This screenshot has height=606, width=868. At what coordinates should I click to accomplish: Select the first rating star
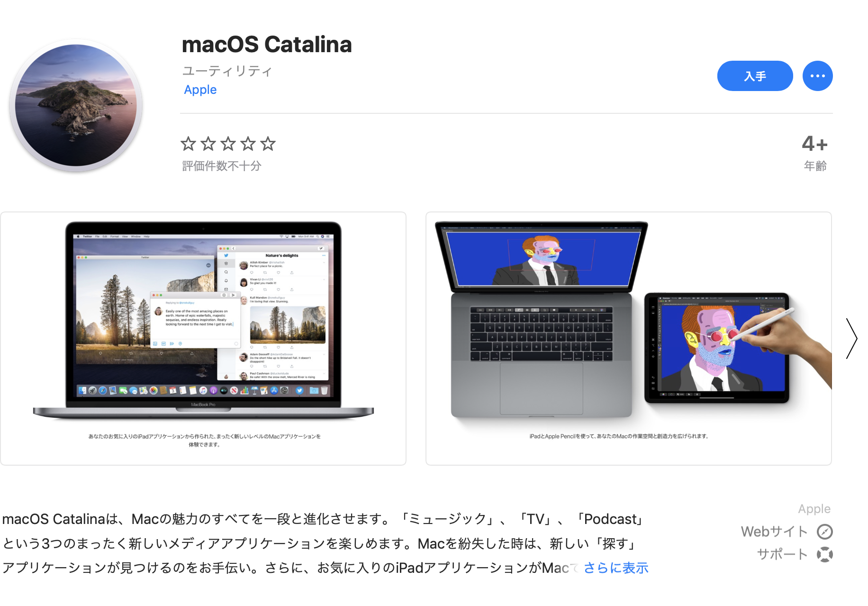[x=188, y=143]
